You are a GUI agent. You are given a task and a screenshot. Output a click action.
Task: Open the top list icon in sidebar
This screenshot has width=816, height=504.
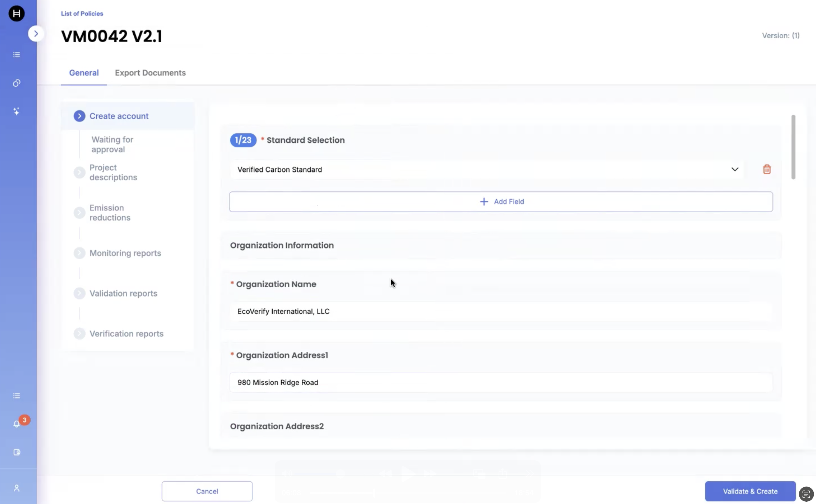point(16,55)
